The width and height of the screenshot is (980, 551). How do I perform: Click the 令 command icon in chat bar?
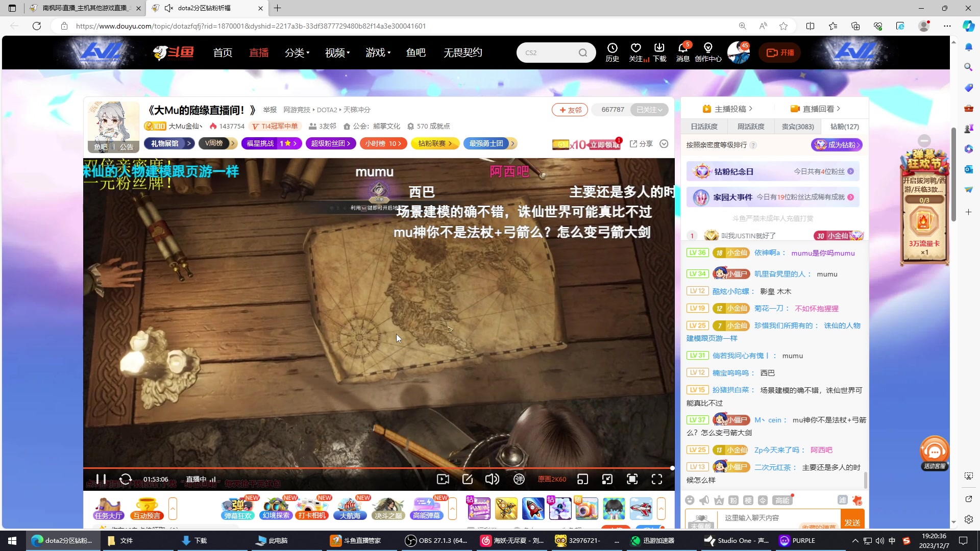tap(763, 500)
